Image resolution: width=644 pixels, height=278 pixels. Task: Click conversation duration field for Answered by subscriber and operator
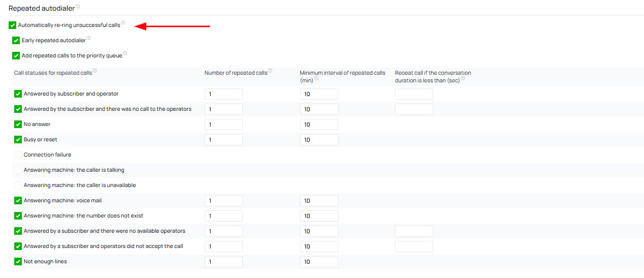[x=414, y=94]
